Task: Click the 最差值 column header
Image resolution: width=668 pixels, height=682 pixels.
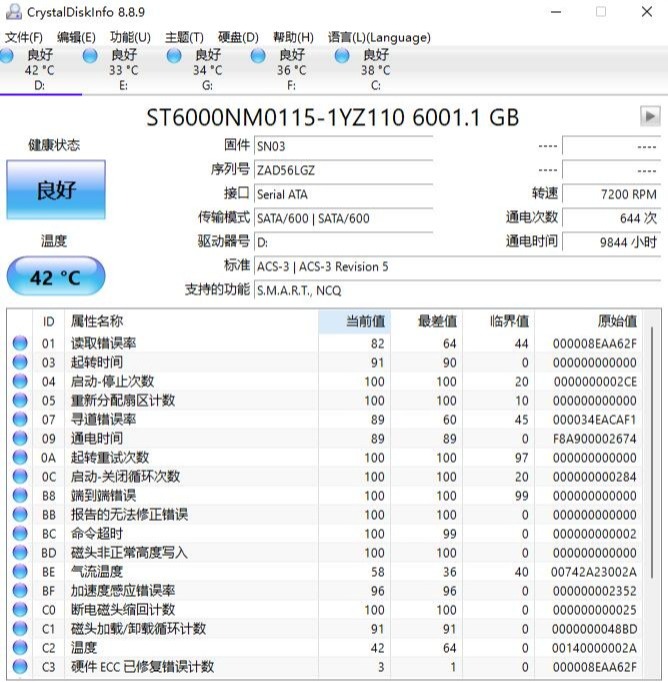Action: point(427,321)
